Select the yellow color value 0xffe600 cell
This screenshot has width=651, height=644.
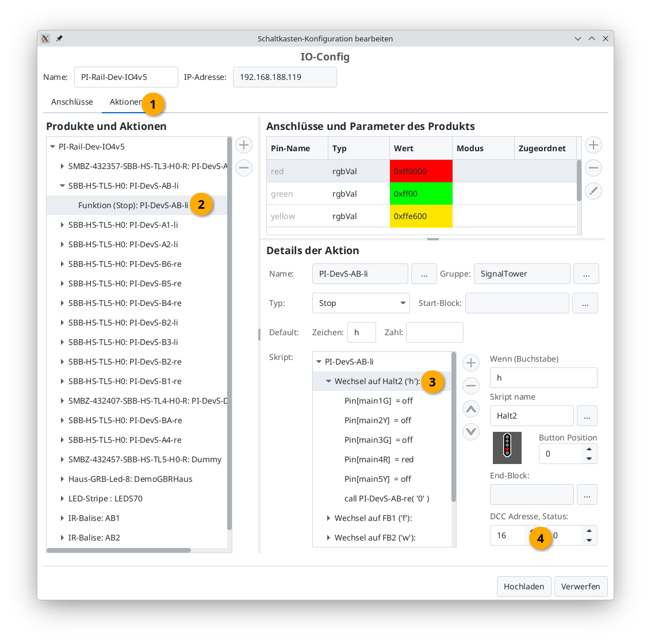pos(421,216)
